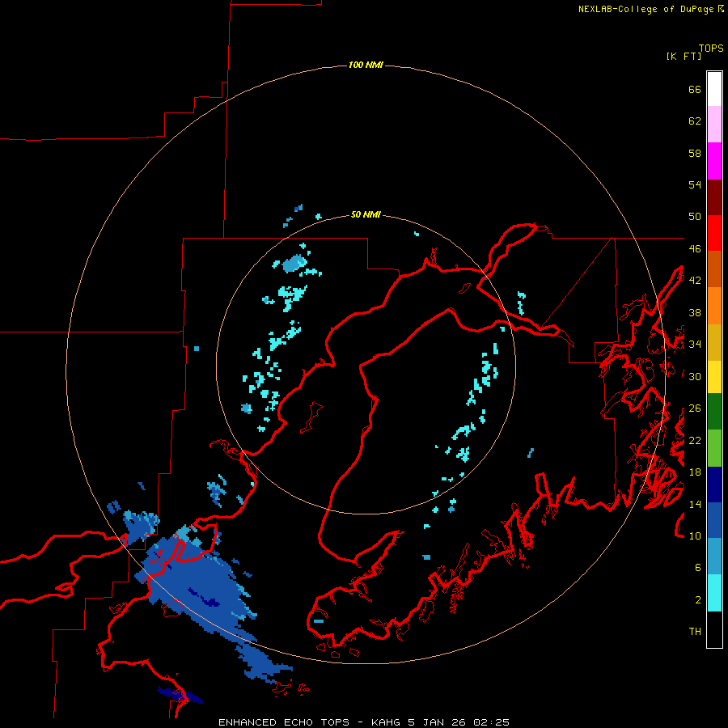Click the yellow swatch between 30 and 34
Image resolution: width=728 pixels, height=728 pixels.
714,377
